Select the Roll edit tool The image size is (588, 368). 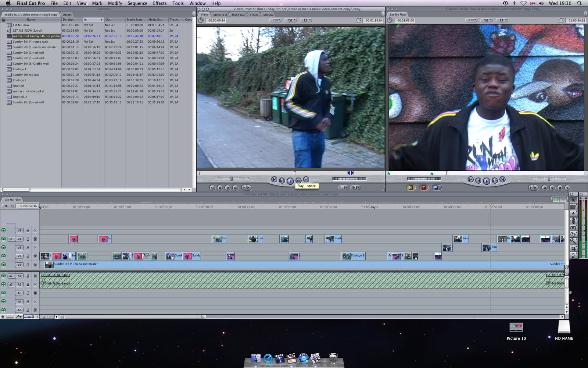pyautogui.click(x=573, y=220)
